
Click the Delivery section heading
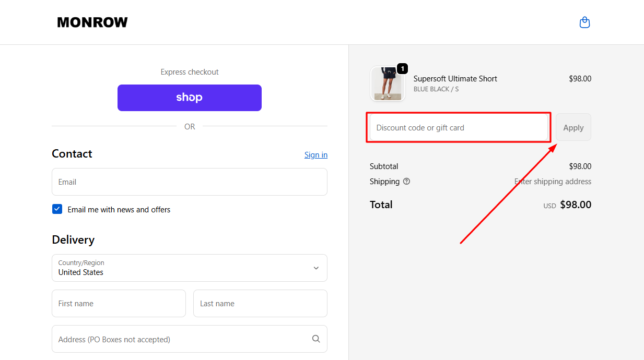(73, 240)
